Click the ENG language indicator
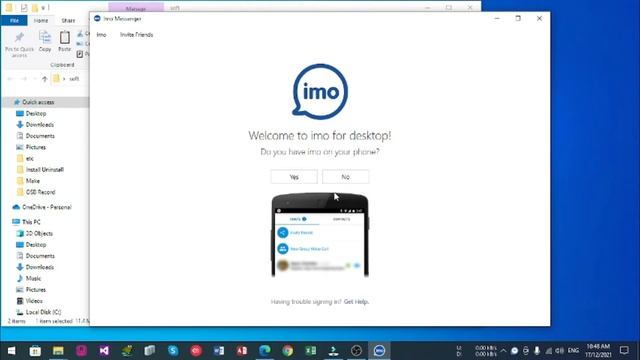 (x=573, y=351)
